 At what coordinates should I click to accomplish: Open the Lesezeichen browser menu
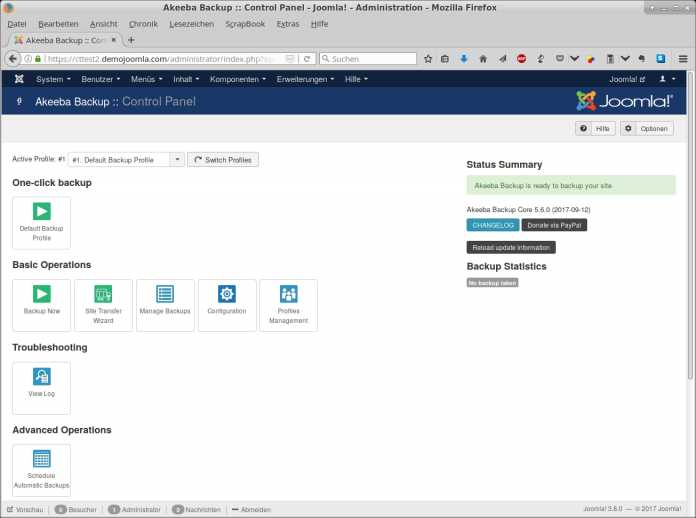(191, 23)
